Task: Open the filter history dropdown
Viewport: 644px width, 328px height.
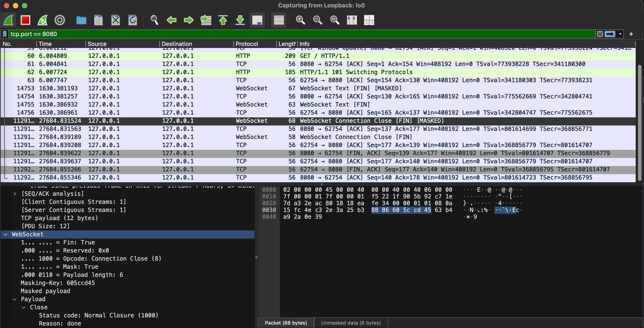Action: pos(620,34)
